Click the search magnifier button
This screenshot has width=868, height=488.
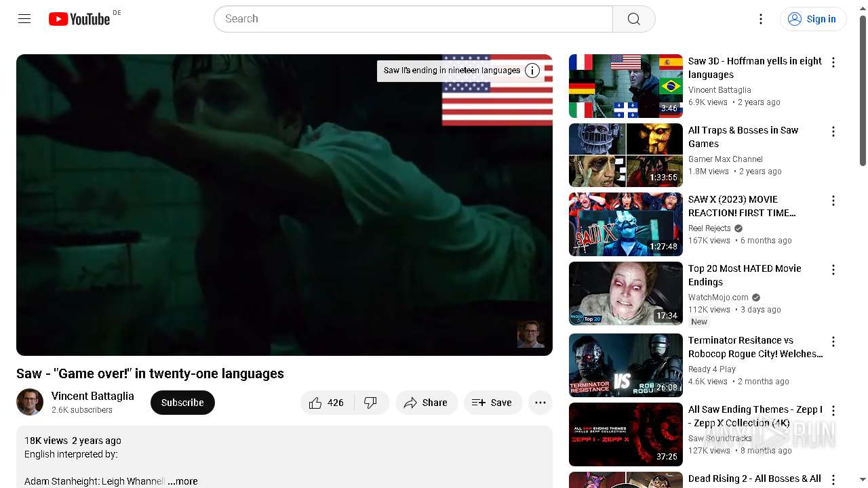(x=633, y=19)
